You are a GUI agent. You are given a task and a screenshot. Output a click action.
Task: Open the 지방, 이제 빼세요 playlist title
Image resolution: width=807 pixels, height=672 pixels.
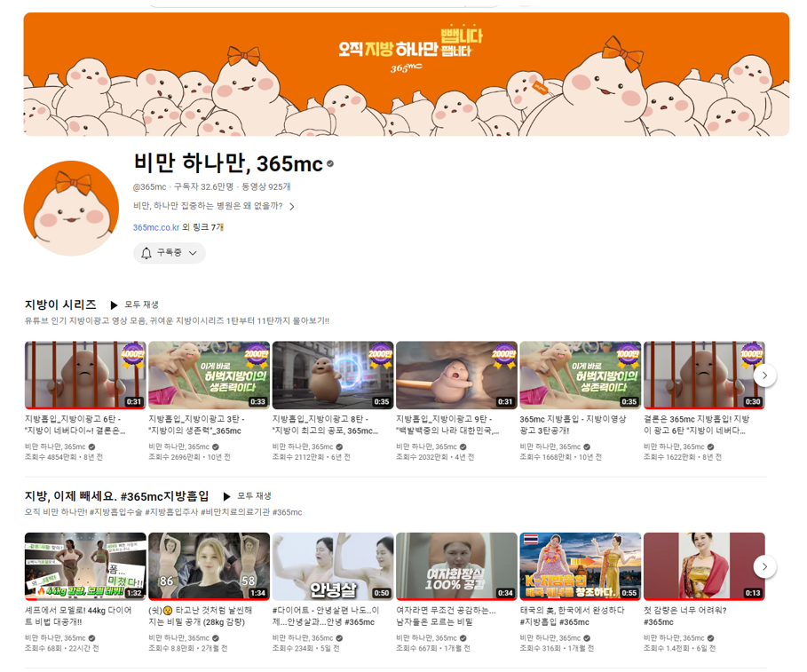(x=116, y=496)
